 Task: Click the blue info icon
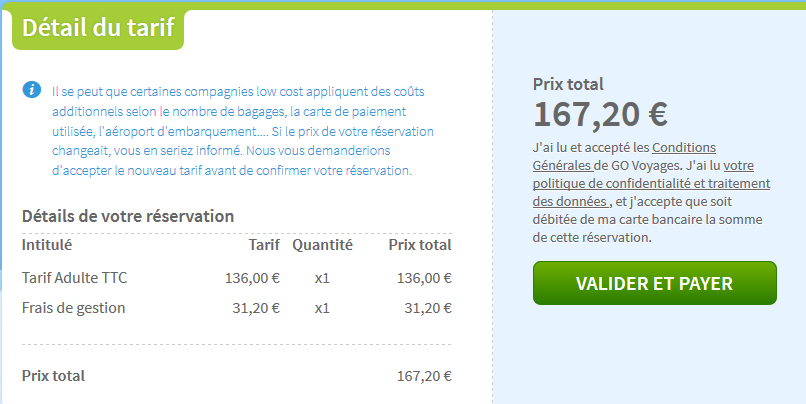32,90
